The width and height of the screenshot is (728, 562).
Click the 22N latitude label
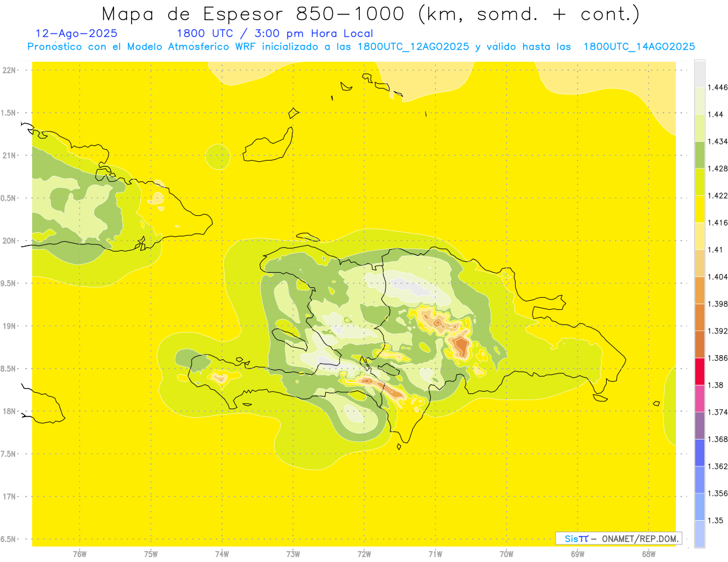(x=10, y=70)
